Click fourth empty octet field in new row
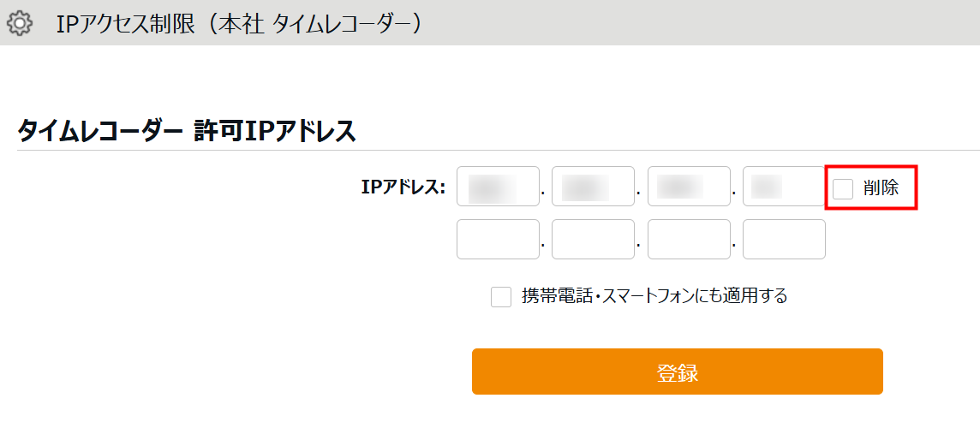Viewport: 980px width, 428px height. (783, 240)
